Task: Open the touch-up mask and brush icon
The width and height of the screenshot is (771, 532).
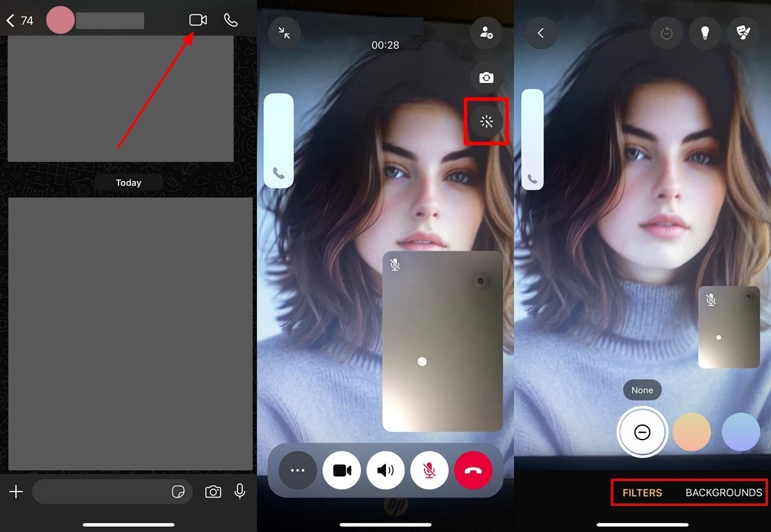Action: tap(744, 33)
